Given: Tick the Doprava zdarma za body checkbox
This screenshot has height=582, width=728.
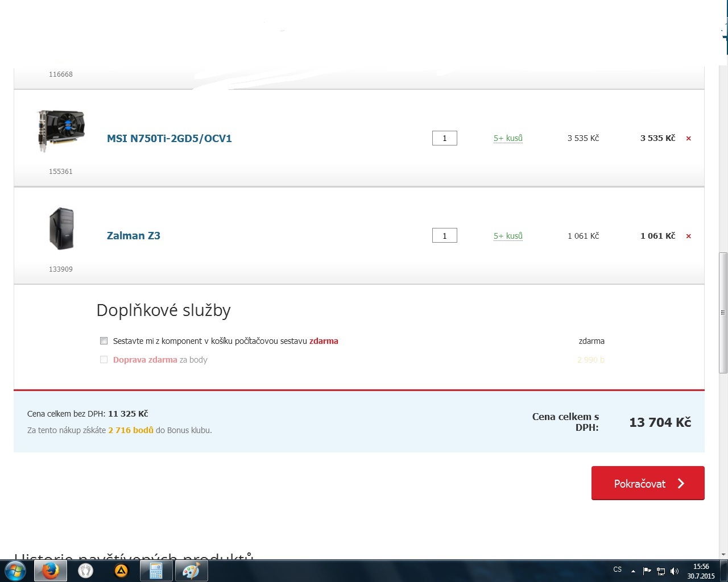Looking at the screenshot, I should coord(104,360).
